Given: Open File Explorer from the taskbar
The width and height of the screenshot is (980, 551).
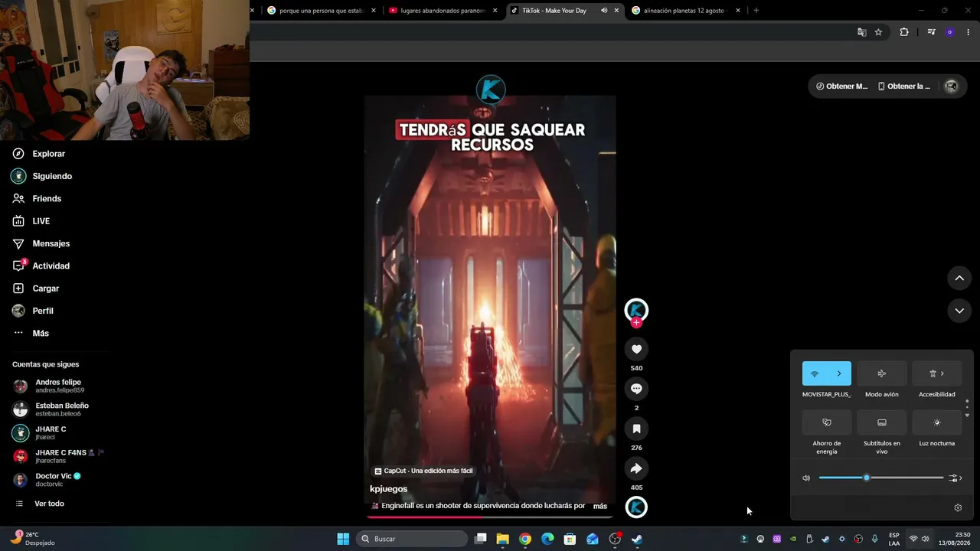Looking at the screenshot, I should [x=502, y=539].
